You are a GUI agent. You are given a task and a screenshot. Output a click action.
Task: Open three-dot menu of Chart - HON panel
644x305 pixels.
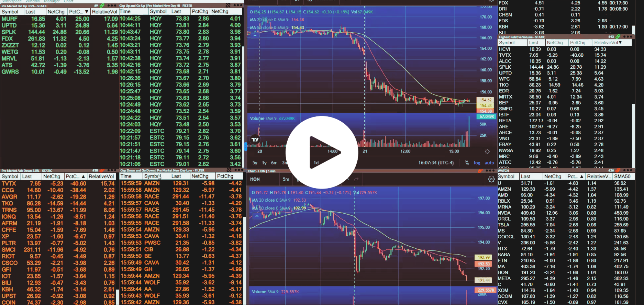[490, 171]
